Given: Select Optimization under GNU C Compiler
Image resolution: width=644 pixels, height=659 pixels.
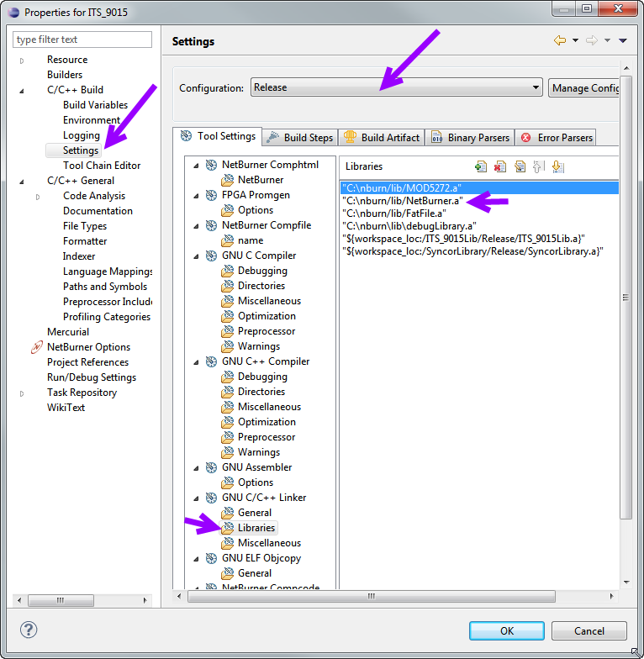Looking at the screenshot, I should [x=266, y=316].
